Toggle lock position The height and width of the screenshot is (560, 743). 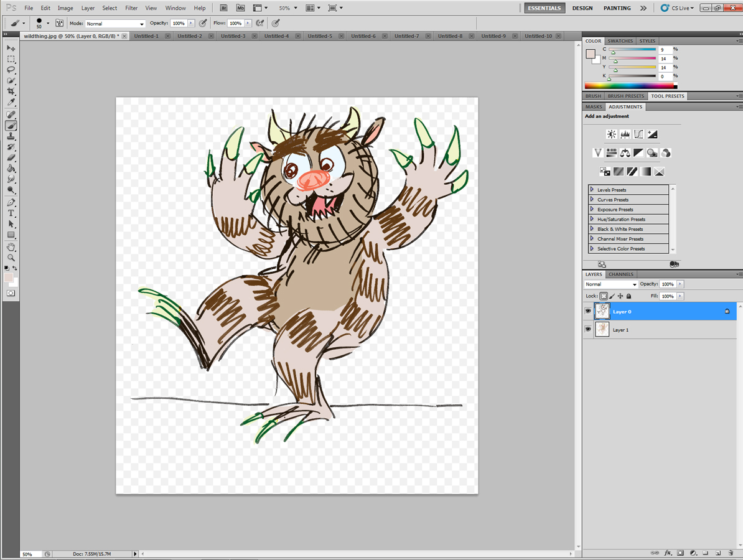(x=620, y=296)
